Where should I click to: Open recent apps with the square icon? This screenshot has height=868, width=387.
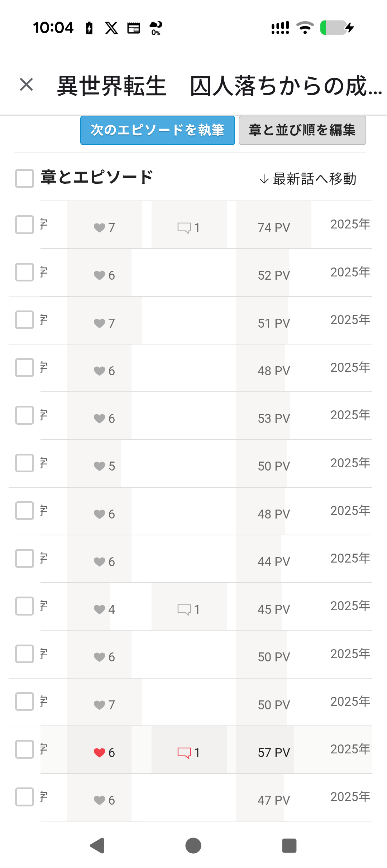click(289, 846)
